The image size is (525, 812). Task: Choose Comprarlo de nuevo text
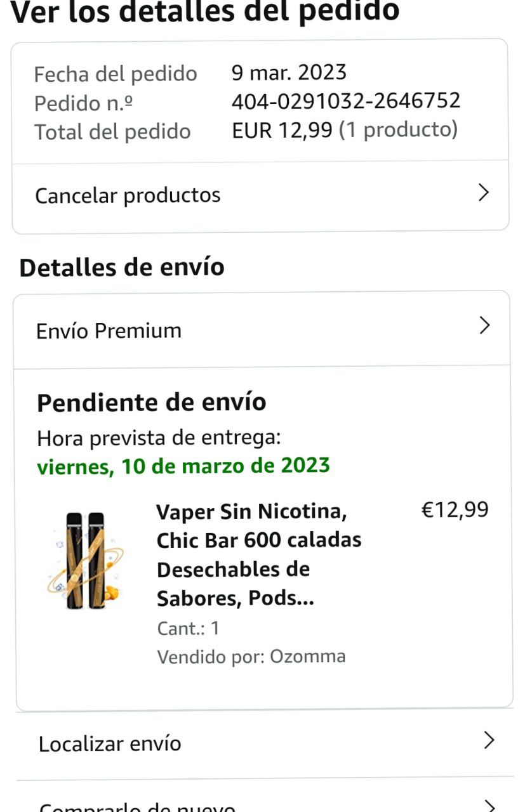point(137,807)
